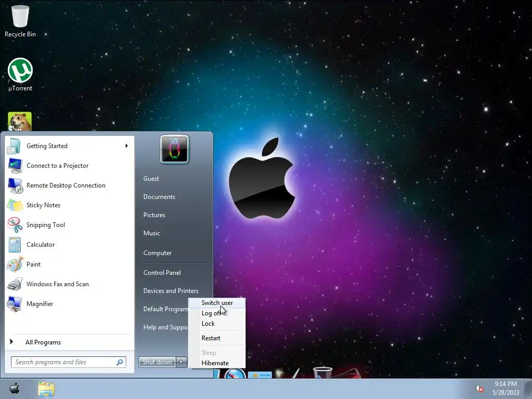Choose Switch user from power menu
Viewport: 532px width, 399px height.
[x=217, y=303]
